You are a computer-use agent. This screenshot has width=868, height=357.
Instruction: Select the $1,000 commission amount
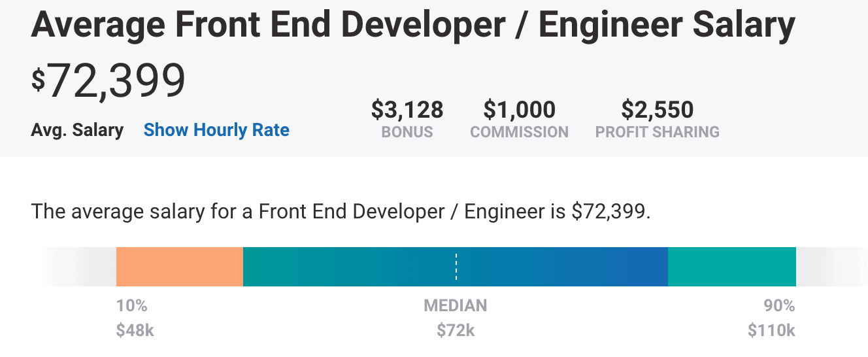tap(520, 109)
